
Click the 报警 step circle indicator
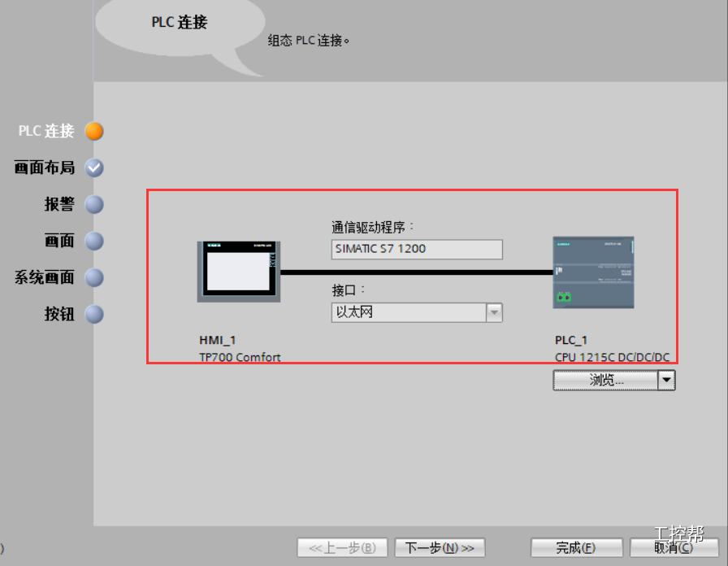tap(94, 204)
